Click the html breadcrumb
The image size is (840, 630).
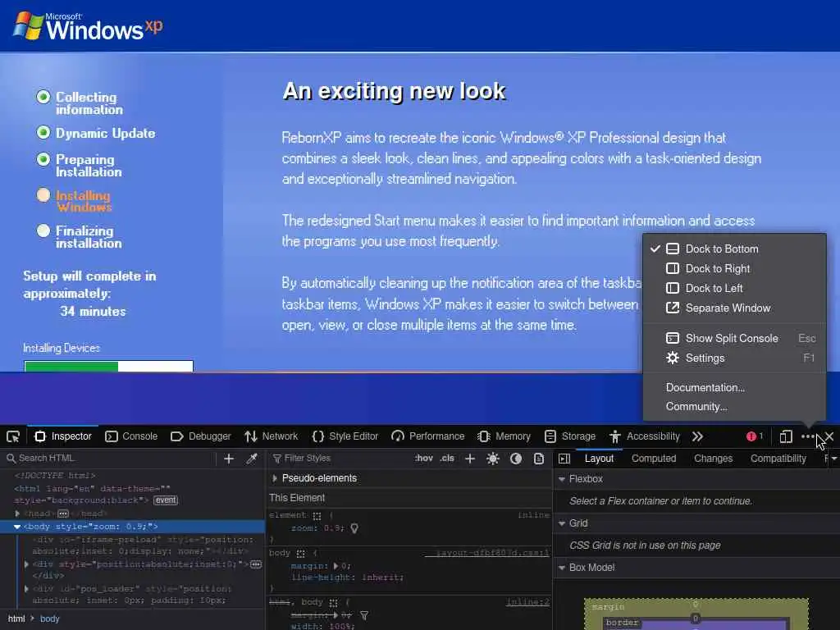pos(16,619)
